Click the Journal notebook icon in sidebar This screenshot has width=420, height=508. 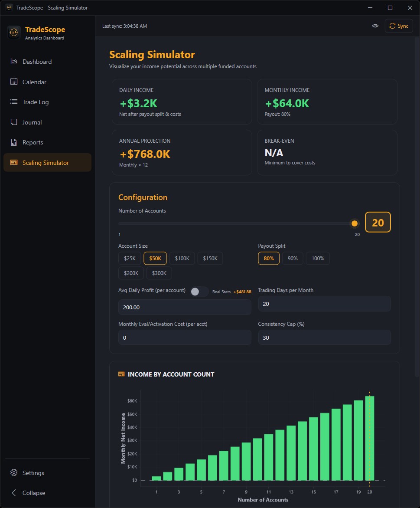(14, 122)
